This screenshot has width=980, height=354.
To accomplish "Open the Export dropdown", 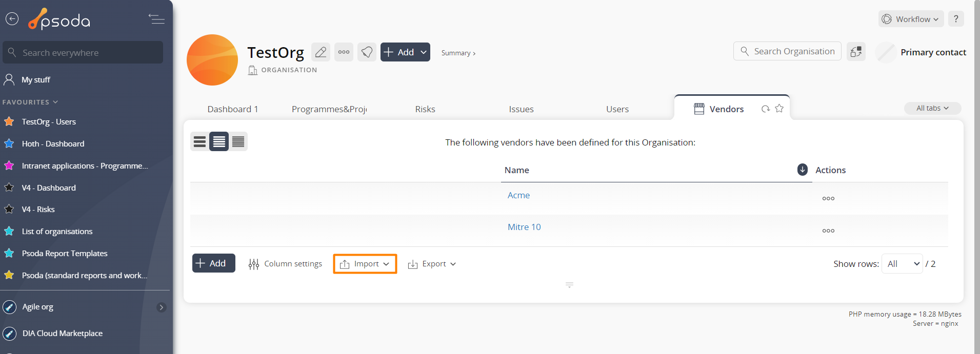I will tap(432, 264).
